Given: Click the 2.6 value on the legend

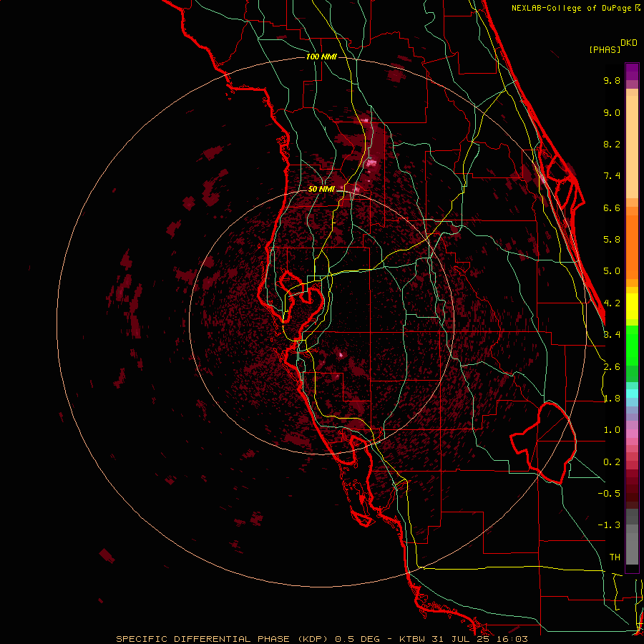Looking at the screenshot, I should click(612, 367).
